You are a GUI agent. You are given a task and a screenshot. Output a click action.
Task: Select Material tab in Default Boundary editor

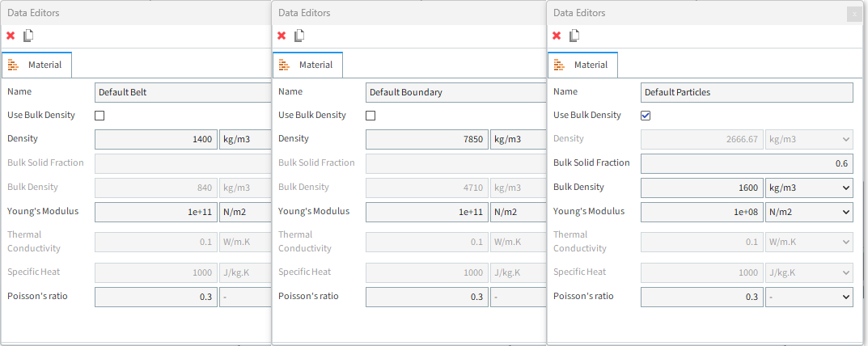pyautogui.click(x=307, y=65)
